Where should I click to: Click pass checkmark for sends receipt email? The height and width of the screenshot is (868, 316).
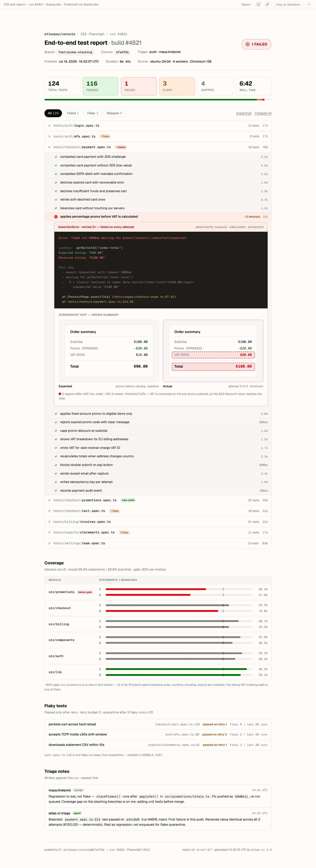pos(56,473)
